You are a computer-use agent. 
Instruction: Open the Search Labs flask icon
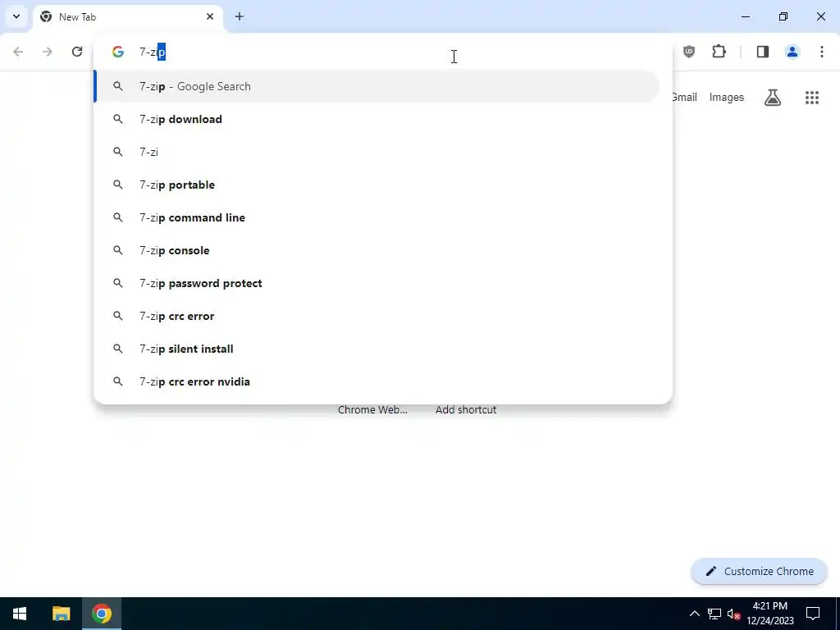[773, 98]
